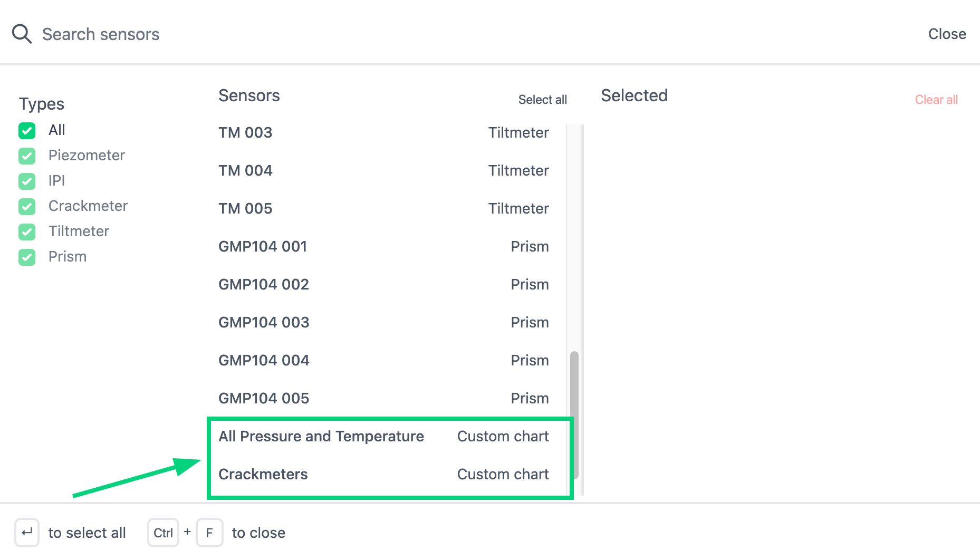Click the Enter key hint icon
This screenshot has height=560, width=980.
click(27, 533)
